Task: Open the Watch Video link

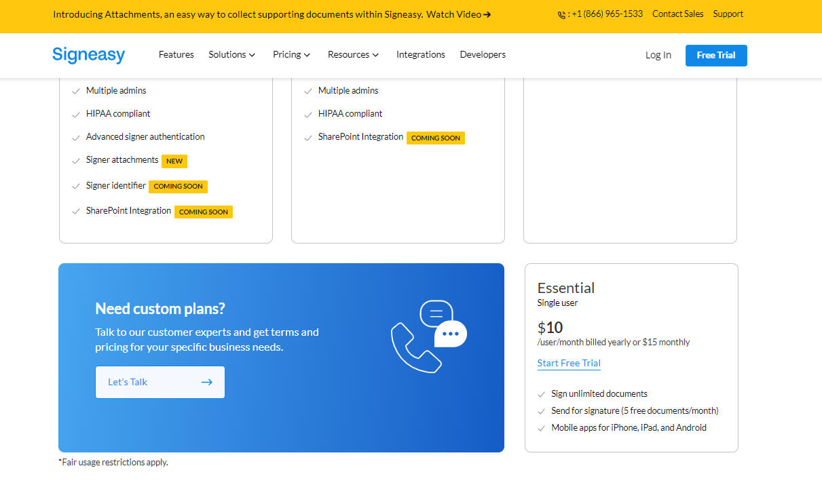Action: 458,14
